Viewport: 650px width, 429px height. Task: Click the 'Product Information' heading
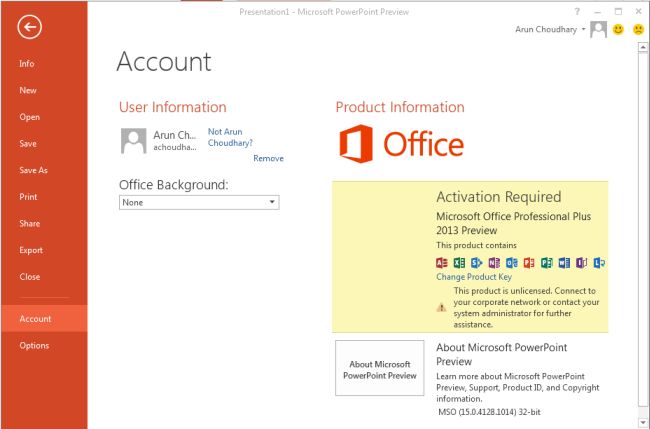[400, 107]
